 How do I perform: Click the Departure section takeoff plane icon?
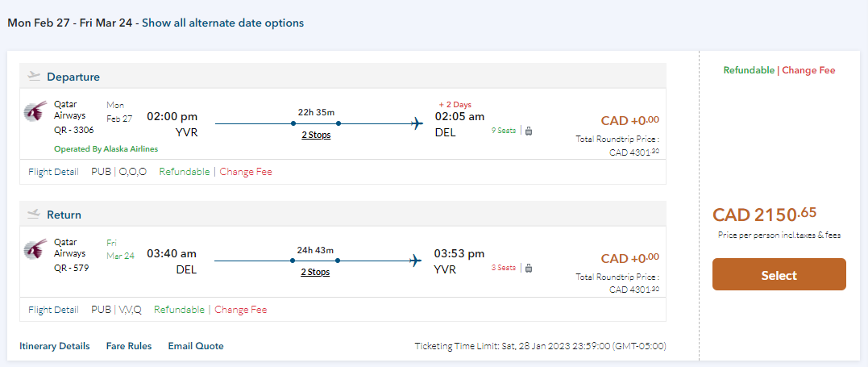(x=34, y=77)
